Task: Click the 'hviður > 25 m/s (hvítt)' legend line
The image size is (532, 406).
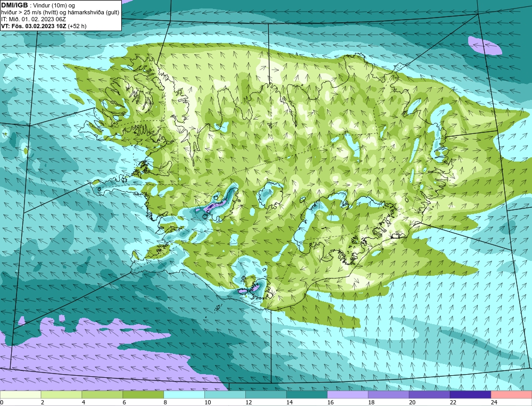Action: [x=60, y=13]
